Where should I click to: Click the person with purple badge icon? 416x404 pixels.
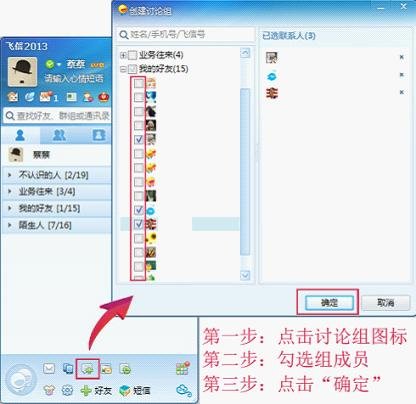pyautogui.click(x=88, y=97)
